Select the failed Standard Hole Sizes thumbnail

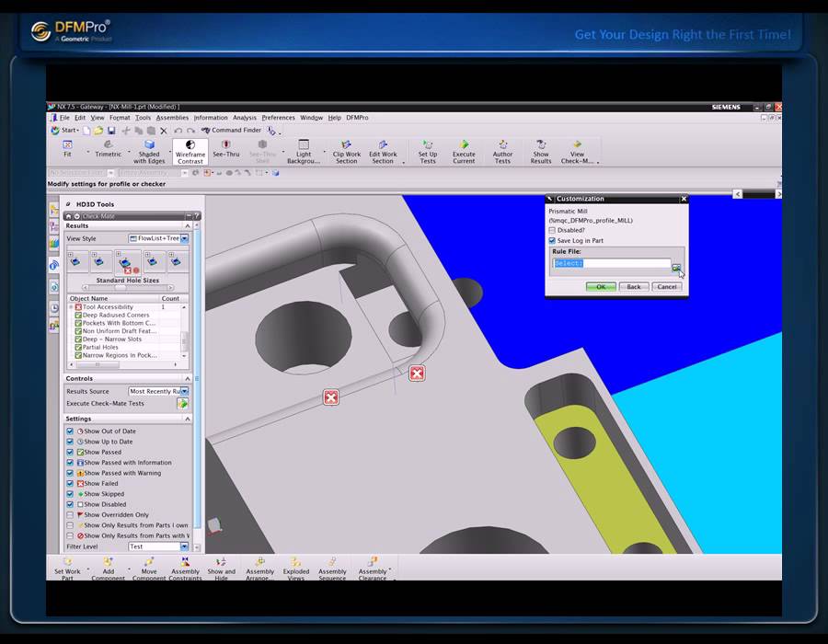[127, 262]
